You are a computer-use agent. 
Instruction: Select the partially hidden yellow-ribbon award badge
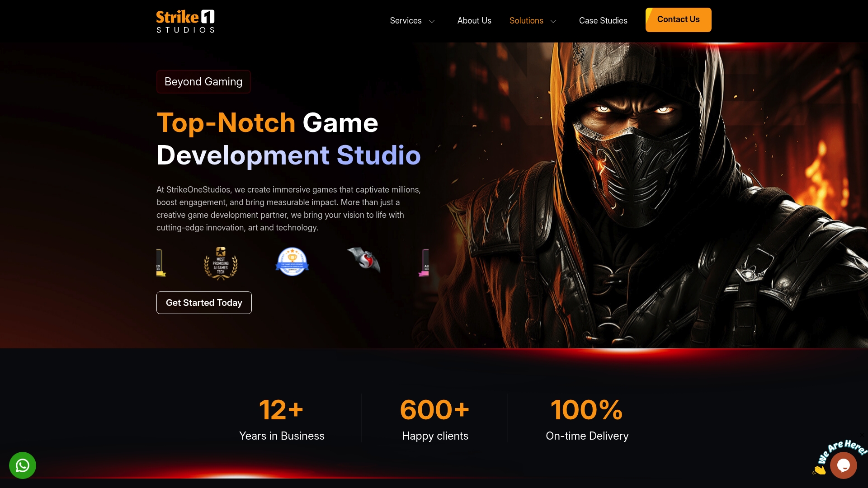point(161,263)
